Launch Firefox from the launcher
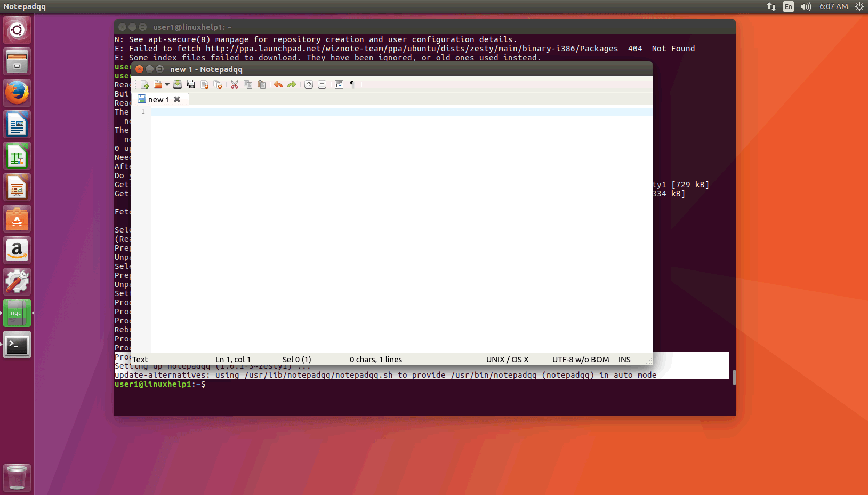The image size is (868, 495). point(17,93)
